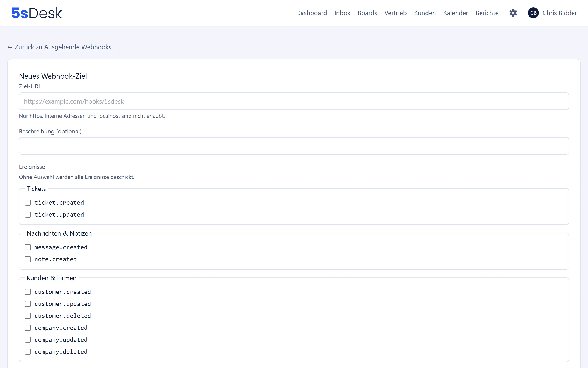Image resolution: width=588 pixels, height=368 pixels.
Task: Tick company.created checkbox
Action: tap(28, 327)
